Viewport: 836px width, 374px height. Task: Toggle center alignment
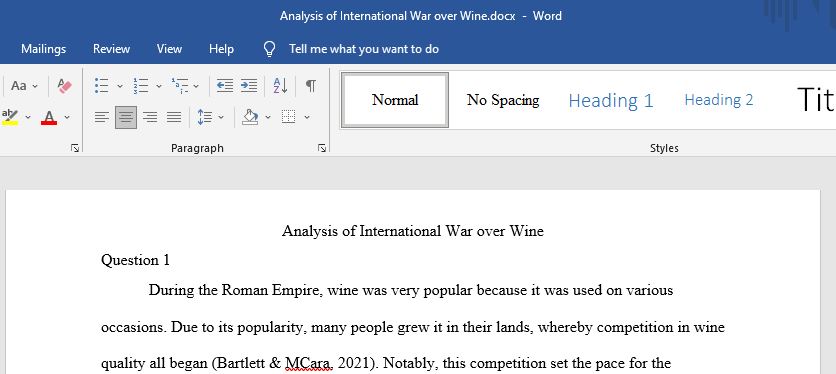coord(126,117)
